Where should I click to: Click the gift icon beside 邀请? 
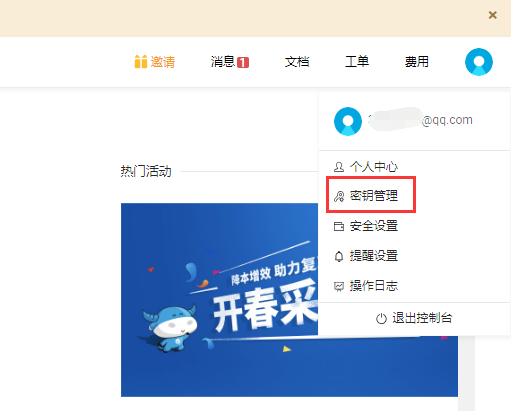141,62
